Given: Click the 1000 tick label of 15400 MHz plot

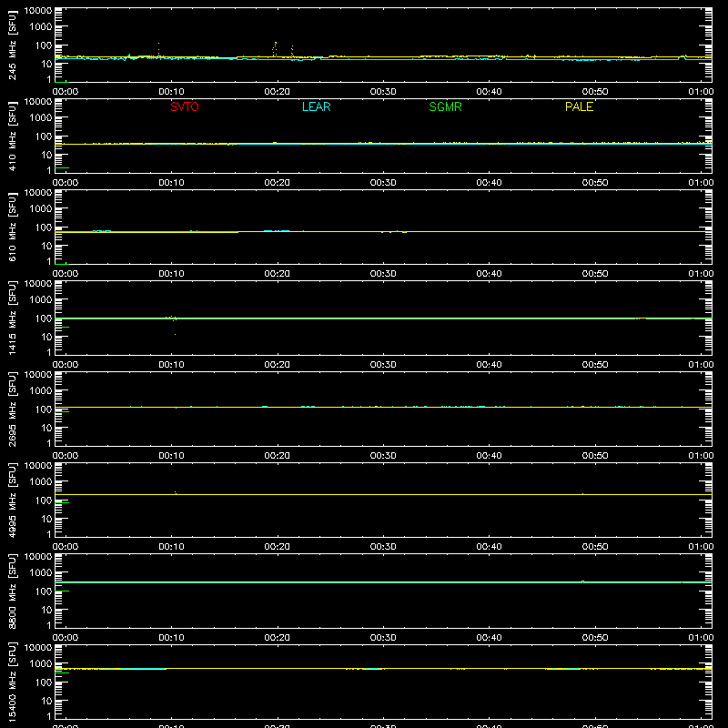Looking at the screenshot, I should pos(41,664).
